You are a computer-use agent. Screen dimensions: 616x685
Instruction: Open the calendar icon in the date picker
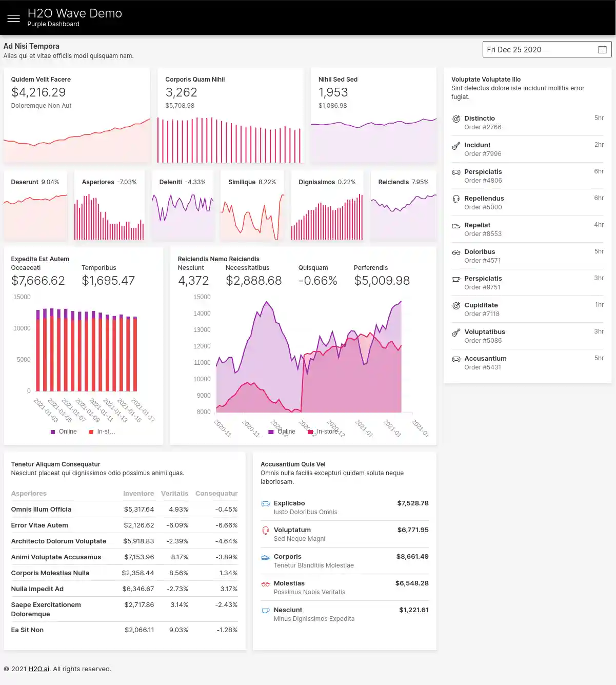click(x=602, y=49)
